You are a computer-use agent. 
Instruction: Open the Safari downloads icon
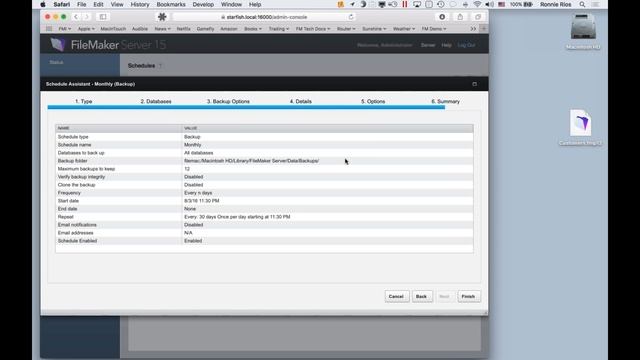[x=442, y=17]
